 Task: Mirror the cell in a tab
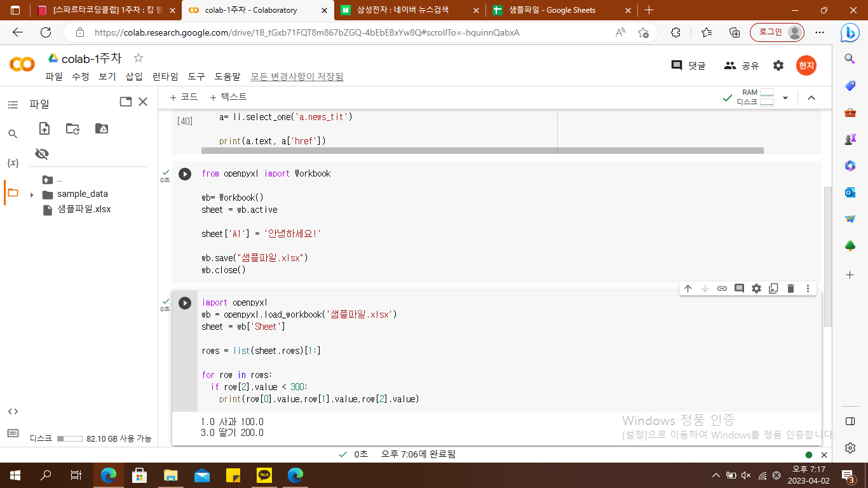(773, 288)
